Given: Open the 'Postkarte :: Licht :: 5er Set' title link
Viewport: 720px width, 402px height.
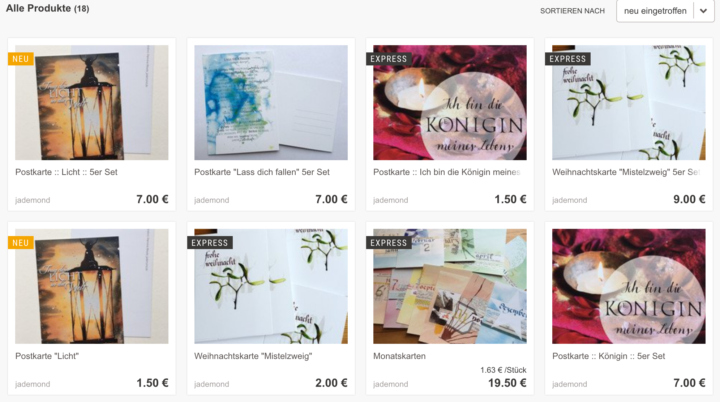Looking at the screenshot, I should [x=66, y=172].
